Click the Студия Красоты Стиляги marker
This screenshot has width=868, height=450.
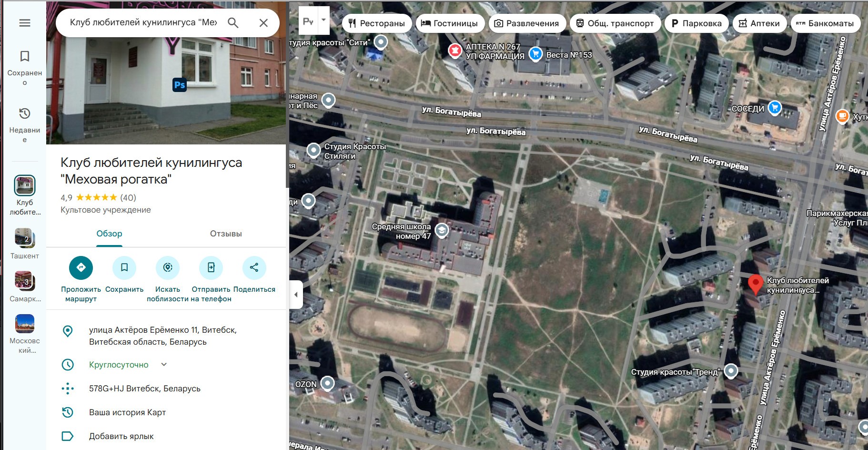pos(313,150)
